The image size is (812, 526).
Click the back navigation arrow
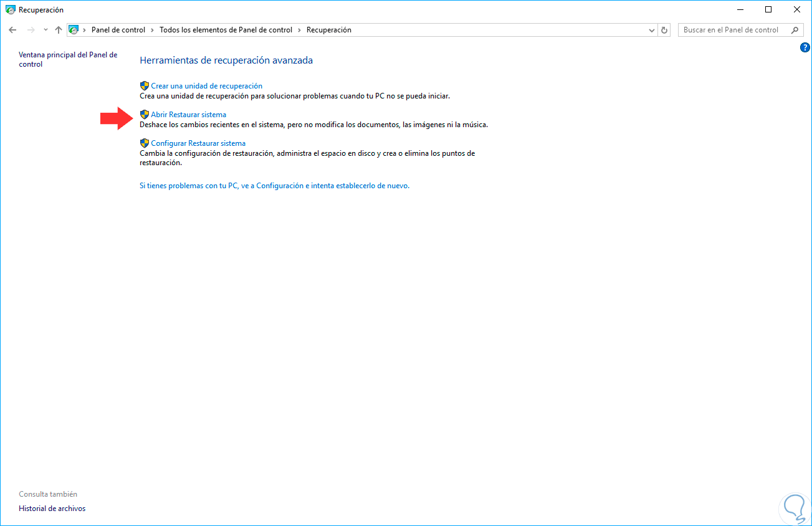pos(12,30)
